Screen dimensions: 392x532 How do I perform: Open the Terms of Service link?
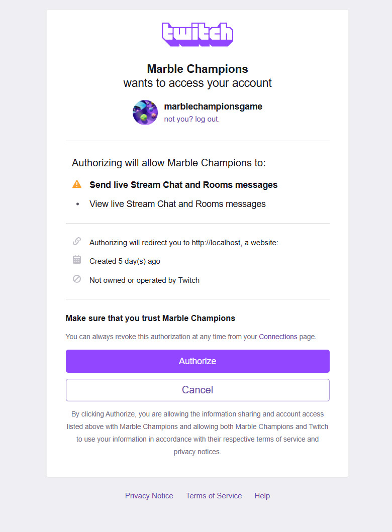214,496
